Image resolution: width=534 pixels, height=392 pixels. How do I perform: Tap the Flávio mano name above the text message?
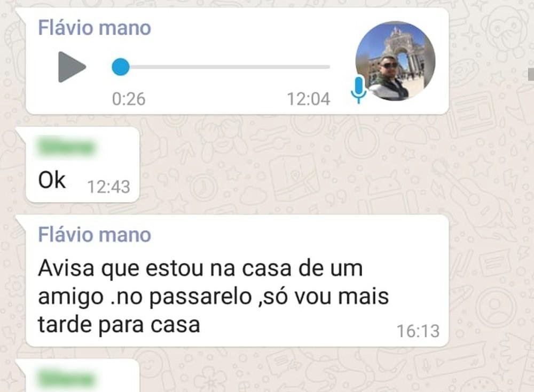95,235
